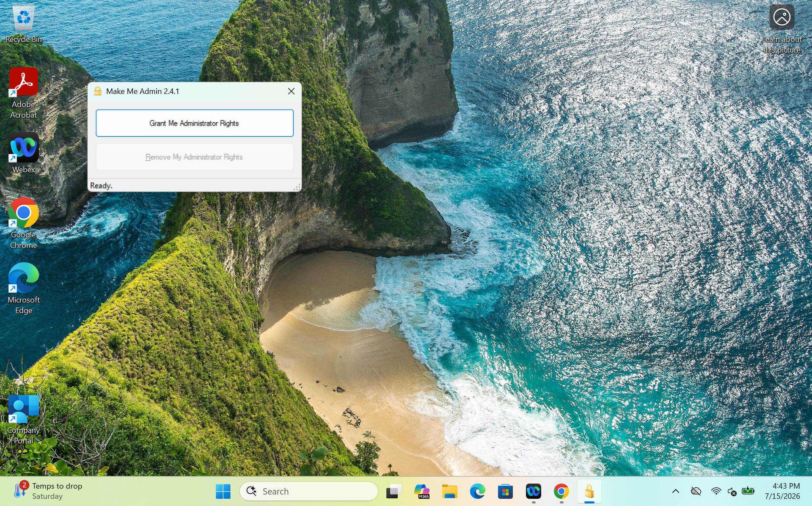
Task: Select the Microsoft Edge desktop shortcut
Action: click(x=24, y=289)
